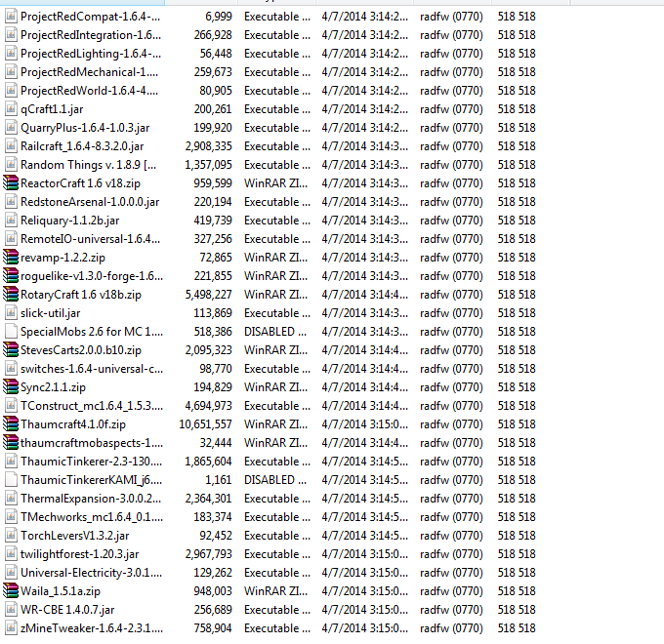Screen dimensions: 664x644
Task: Click the jar icon beside Railcraft_1.6.4-8.3.2.0.jar
Action: coord(11,146)
